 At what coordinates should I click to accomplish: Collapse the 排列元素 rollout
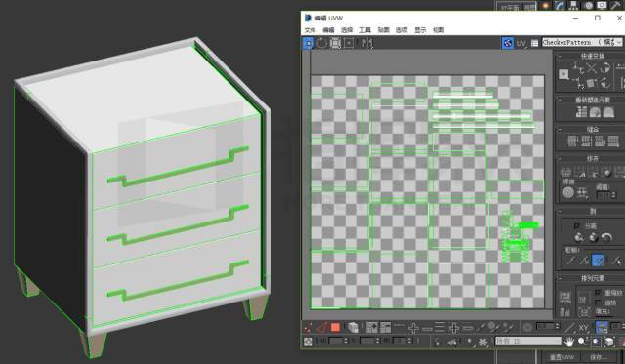560,278
